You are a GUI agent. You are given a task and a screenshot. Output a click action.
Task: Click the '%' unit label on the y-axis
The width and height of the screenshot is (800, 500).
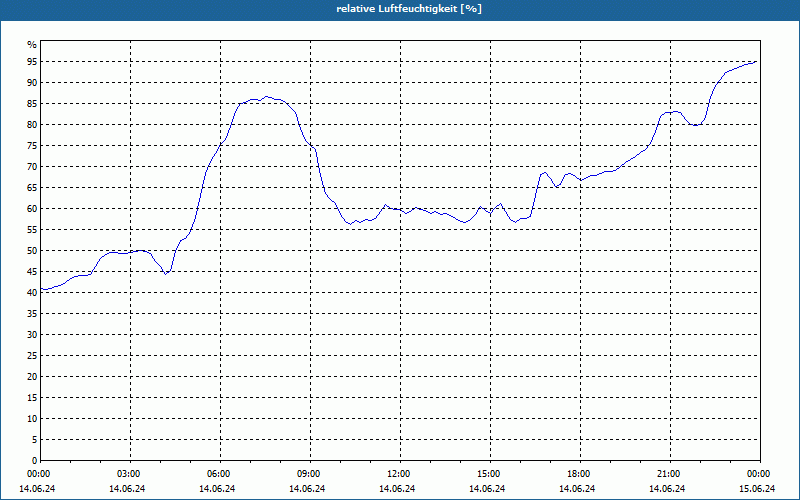click(x=32, y=45)
